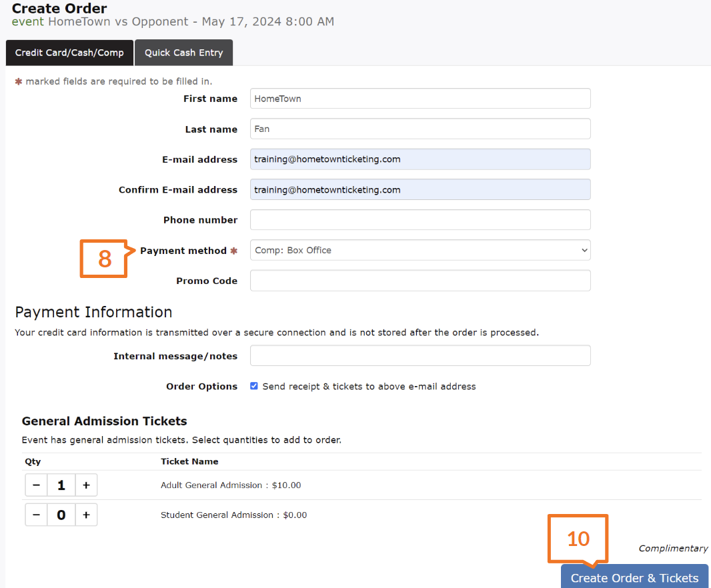Click into the First name field

tap(420, 99)
